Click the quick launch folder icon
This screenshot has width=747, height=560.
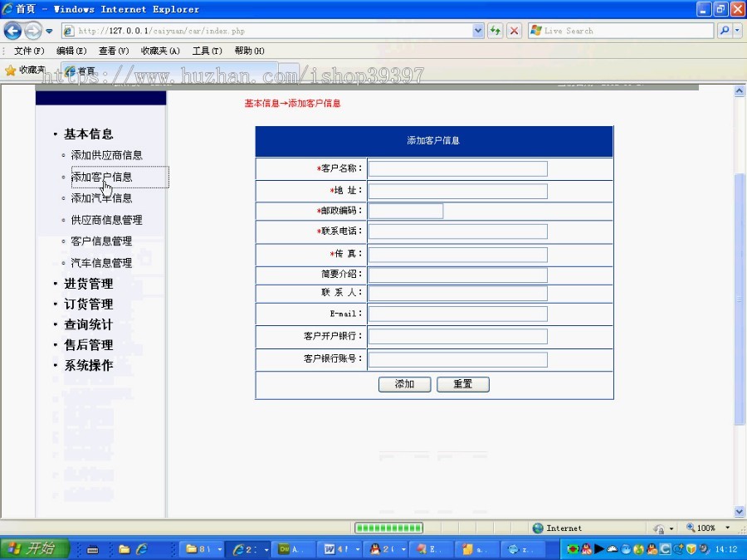(x=124, y=549)
